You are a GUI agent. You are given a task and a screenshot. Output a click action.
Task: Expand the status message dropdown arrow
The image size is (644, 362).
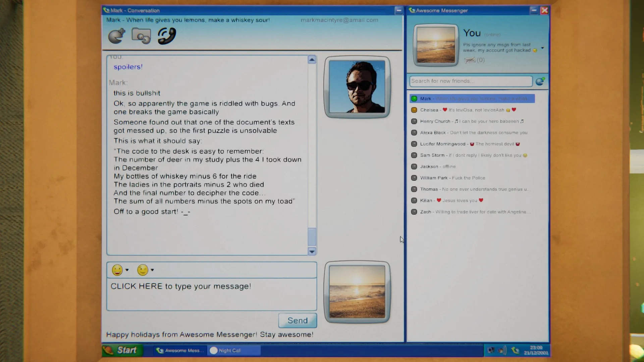[542, 48]
